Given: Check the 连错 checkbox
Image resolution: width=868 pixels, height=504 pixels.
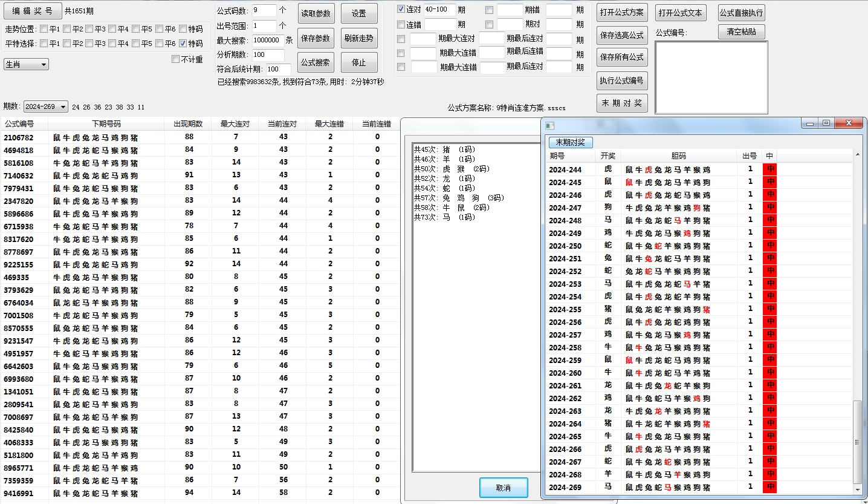Looking at the screenshot, I should [x=401, y=25].
